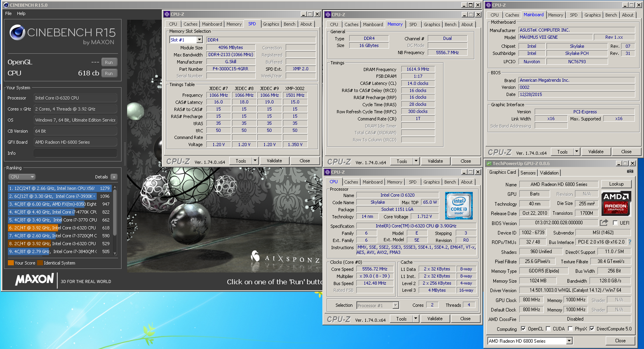The height and width of the screenshot is (349, 644).
Task: Click the orange Your Score legend swatch
Action: pyautogui.click(x=11, y=263)
